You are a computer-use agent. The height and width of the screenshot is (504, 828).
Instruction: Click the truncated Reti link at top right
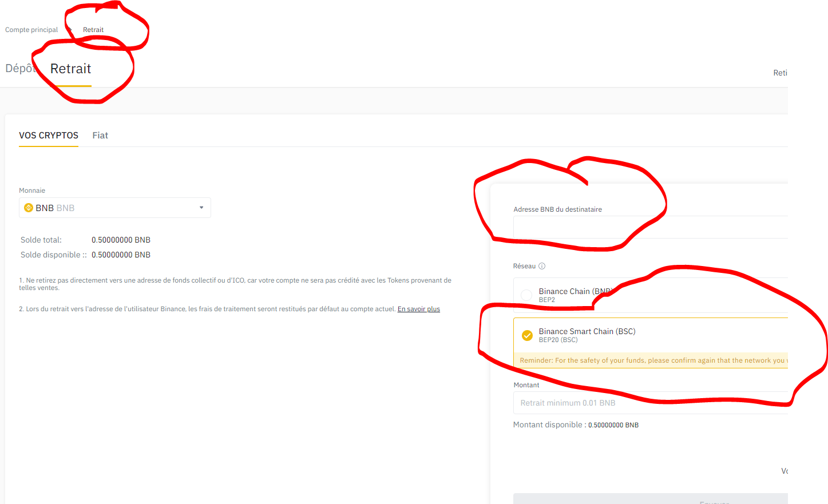780,73
